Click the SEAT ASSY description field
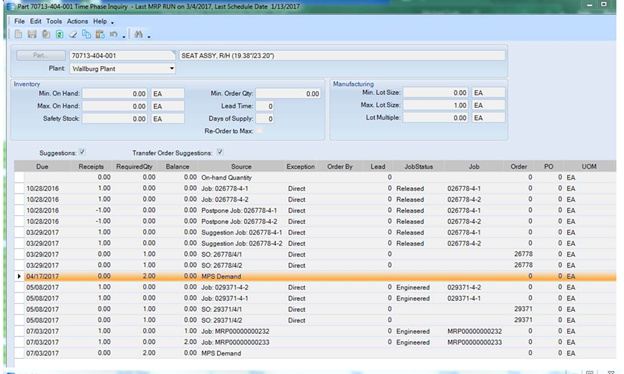This screenshot has width=624, height=374. [342, 56]
